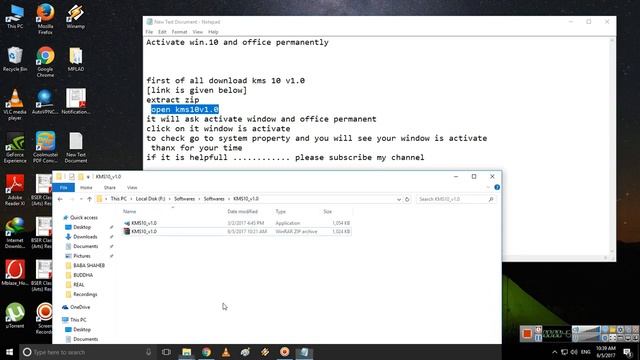640x360 pixels.
Task: Open Pictures in Quick access
Action: pos(82,256)
